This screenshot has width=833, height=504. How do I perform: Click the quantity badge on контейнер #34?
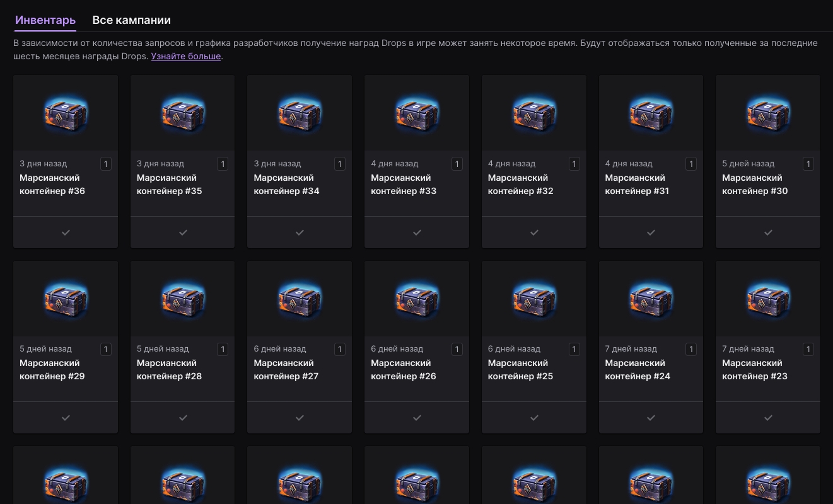(x=340, y=164)
